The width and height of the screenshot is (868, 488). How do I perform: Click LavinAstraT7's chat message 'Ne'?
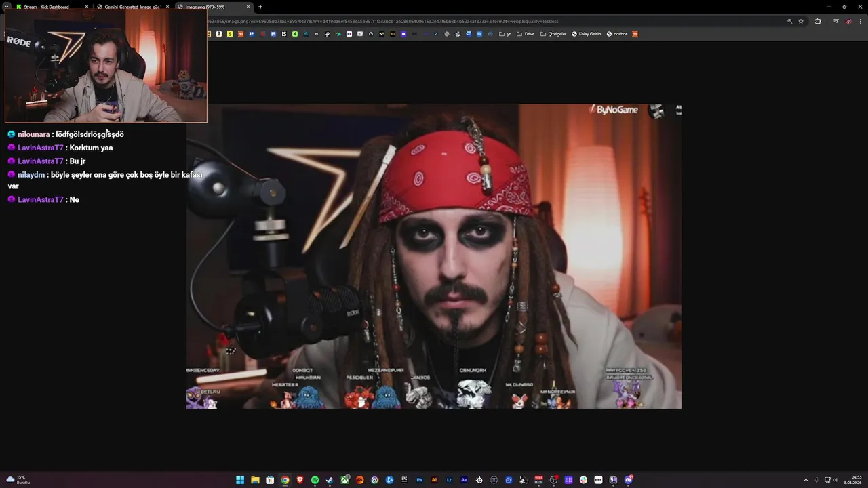(x=74, y=200)
